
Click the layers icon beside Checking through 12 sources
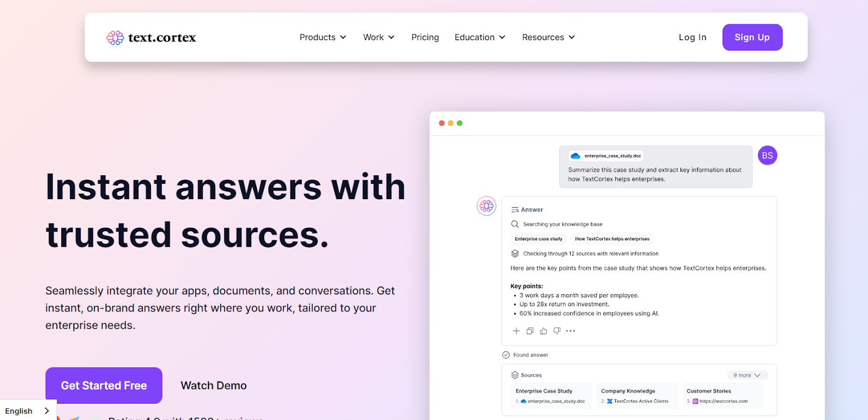click(515, 253)
